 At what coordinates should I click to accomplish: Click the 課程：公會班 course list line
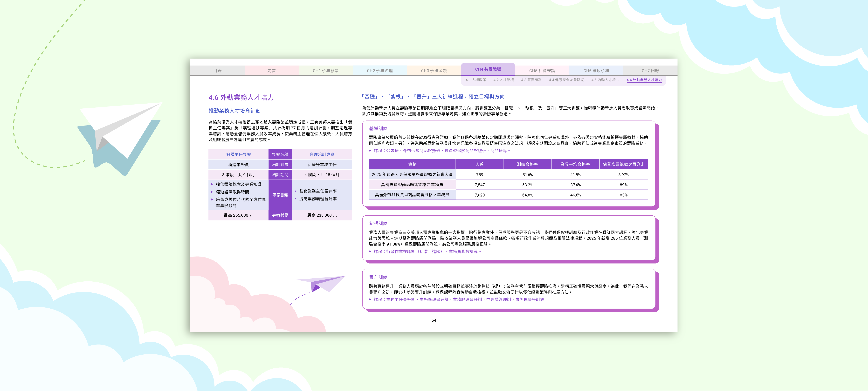click(440, 151)
